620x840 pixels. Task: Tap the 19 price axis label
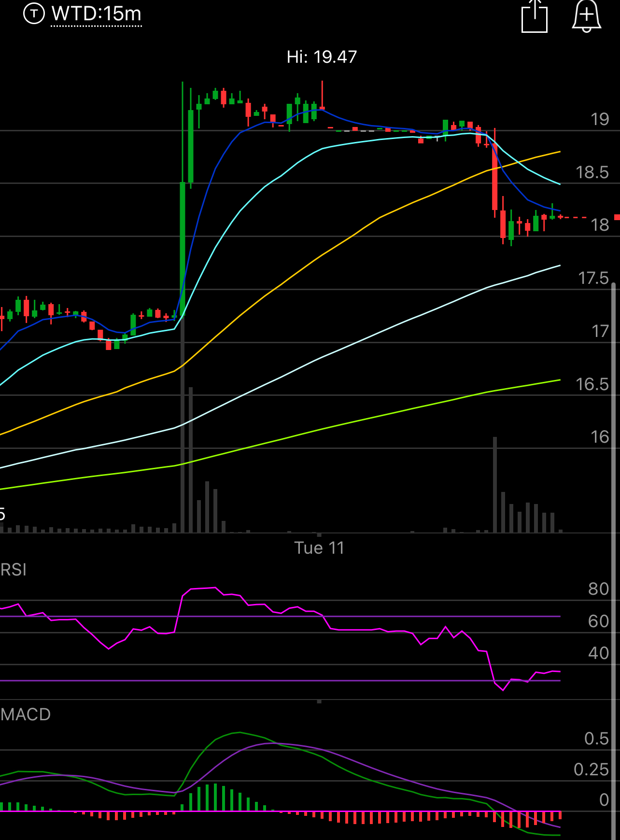point(600,119)
